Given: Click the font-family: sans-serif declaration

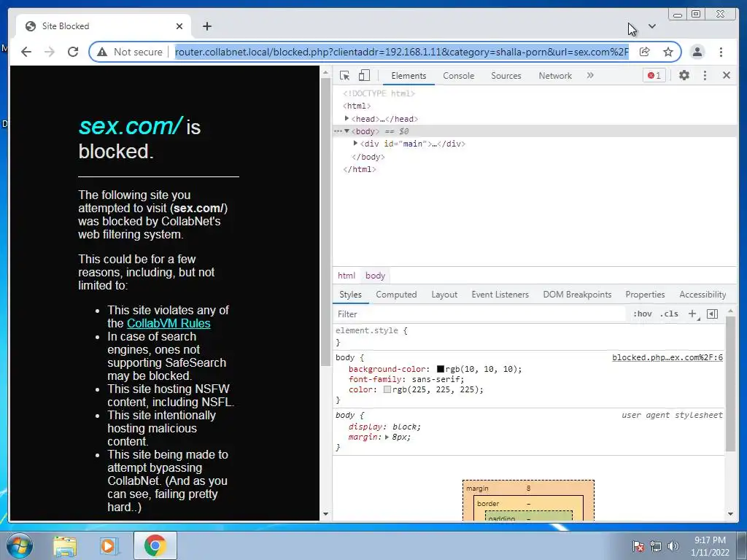Looking at the screenshot, I should tap(406, 379).
